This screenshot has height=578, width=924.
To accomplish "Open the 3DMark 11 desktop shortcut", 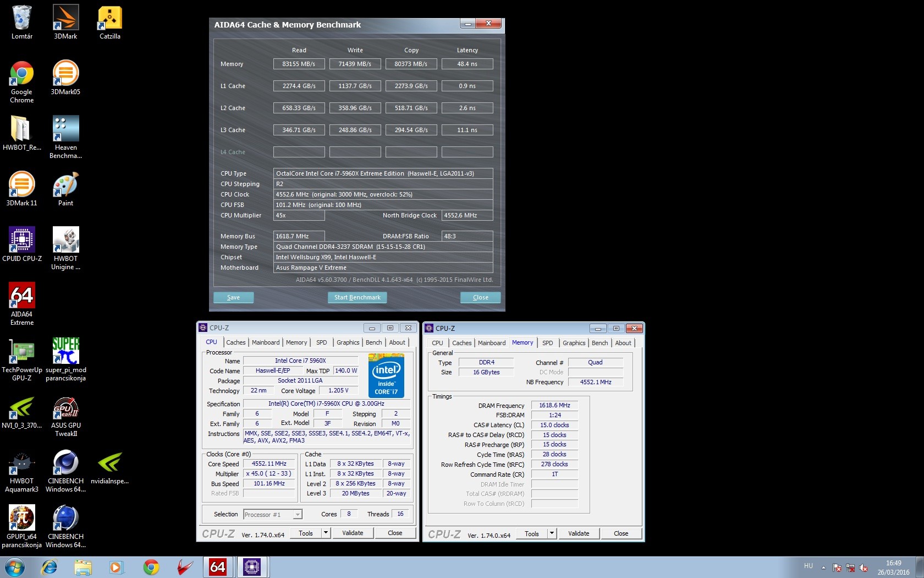I will pos(22,188).
